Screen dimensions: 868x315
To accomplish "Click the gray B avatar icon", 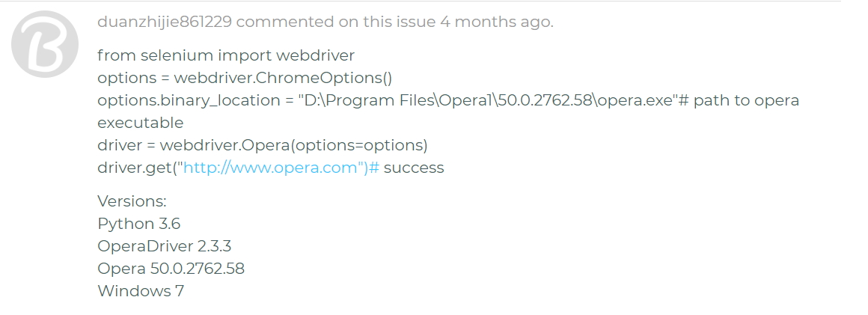I will 45,44.
